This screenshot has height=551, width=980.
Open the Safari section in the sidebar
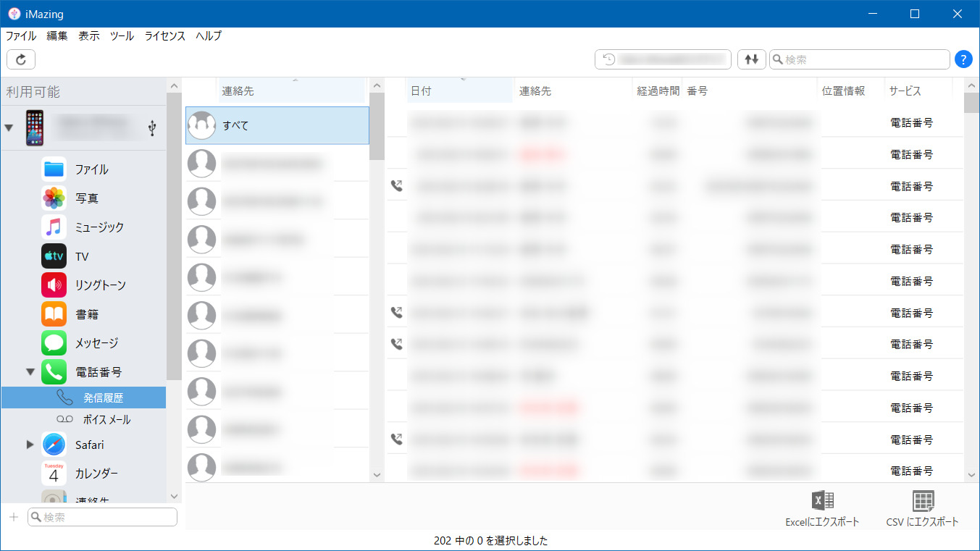(54, 445)
